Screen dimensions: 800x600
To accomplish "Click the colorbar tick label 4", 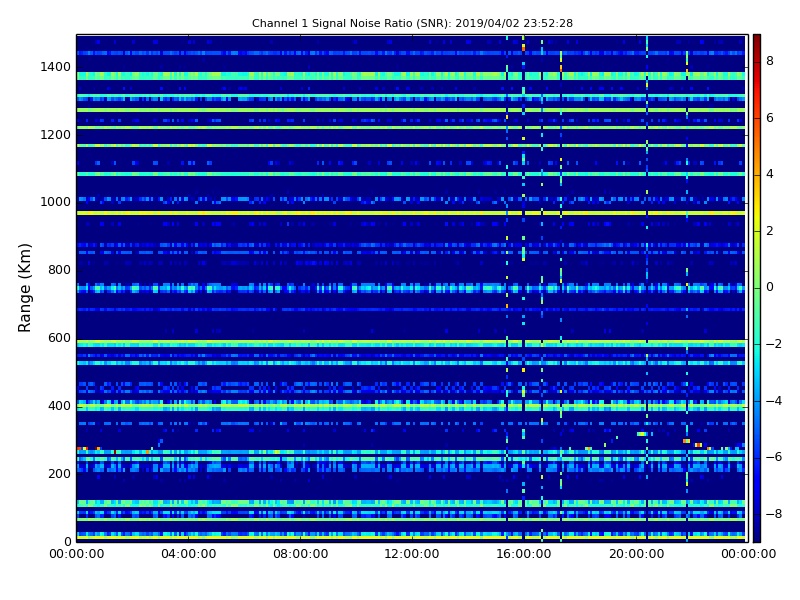I will point(770,174).
